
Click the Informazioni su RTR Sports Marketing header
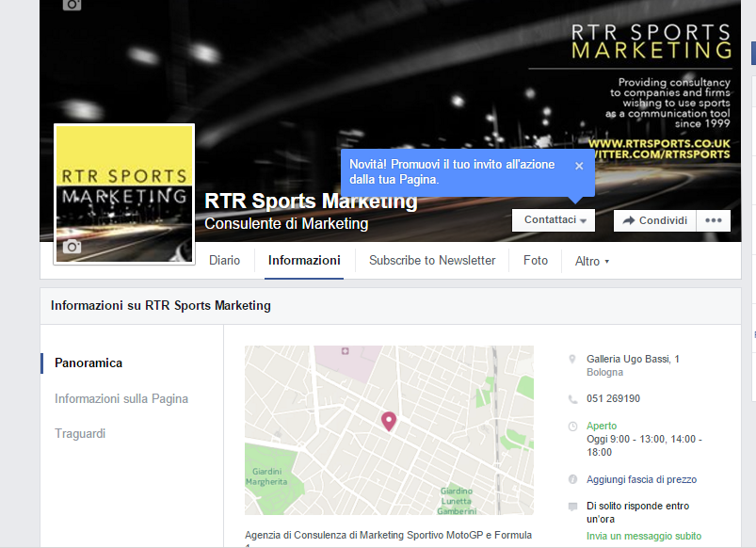pyautogui.click(x=161, y=305)
